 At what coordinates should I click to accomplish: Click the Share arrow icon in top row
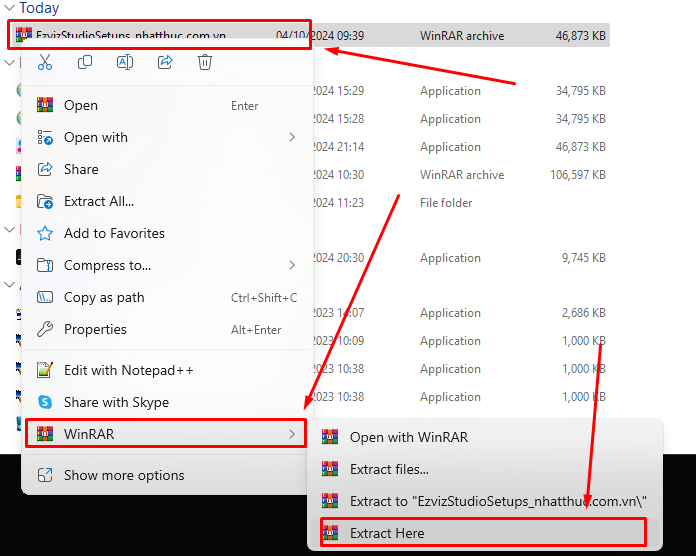pos(165,62)
